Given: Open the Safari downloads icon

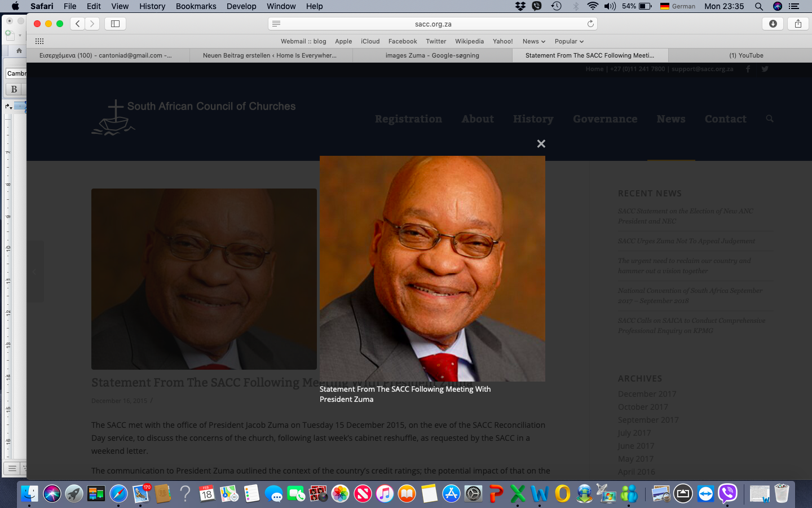Looking at the screenshot, I should [x=773, y=24].
